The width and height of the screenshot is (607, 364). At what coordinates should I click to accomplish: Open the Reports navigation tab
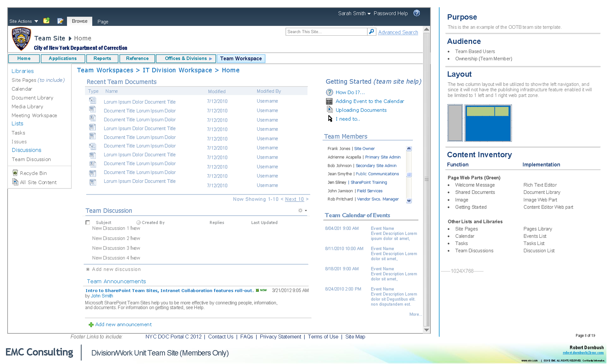coord(102,58)
